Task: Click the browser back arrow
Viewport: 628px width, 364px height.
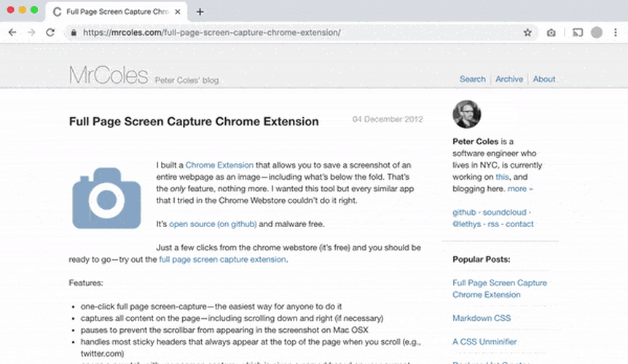Action: pos(12,33)
